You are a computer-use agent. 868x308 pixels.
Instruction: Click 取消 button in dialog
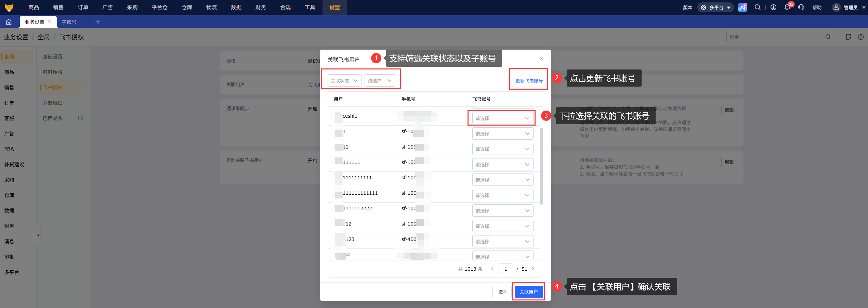[502, 292]
